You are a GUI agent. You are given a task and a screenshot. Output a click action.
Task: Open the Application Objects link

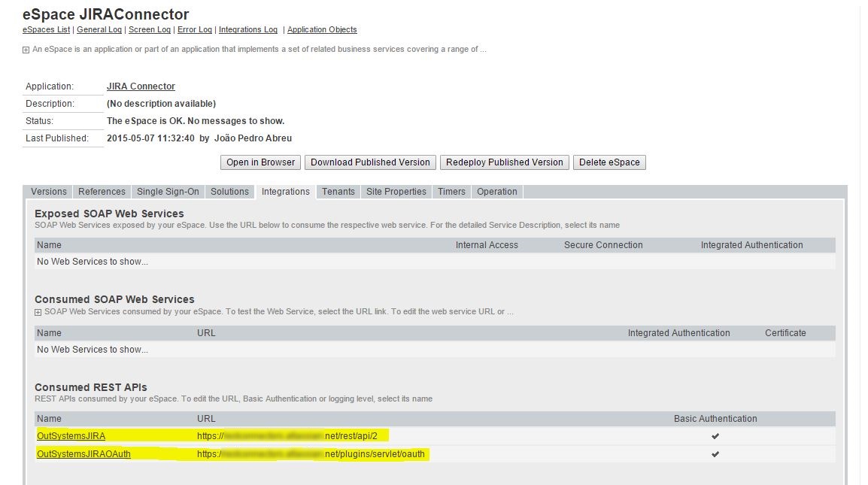(322, 30)
